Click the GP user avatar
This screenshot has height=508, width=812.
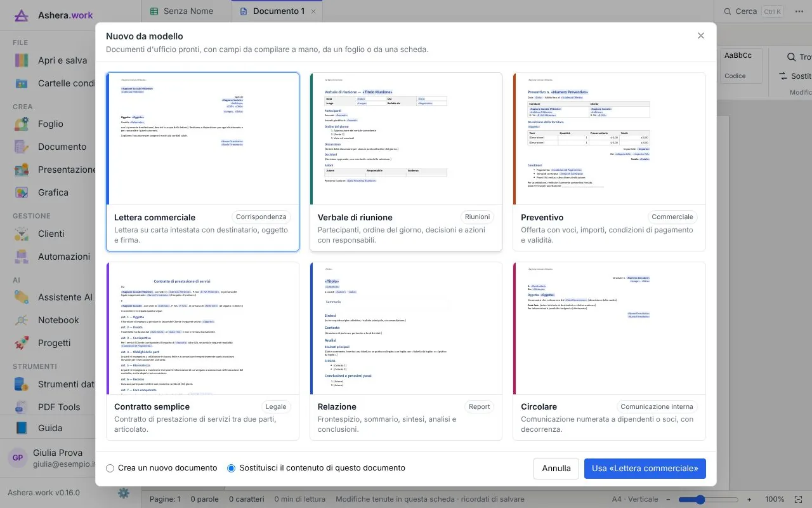point(18,458)
